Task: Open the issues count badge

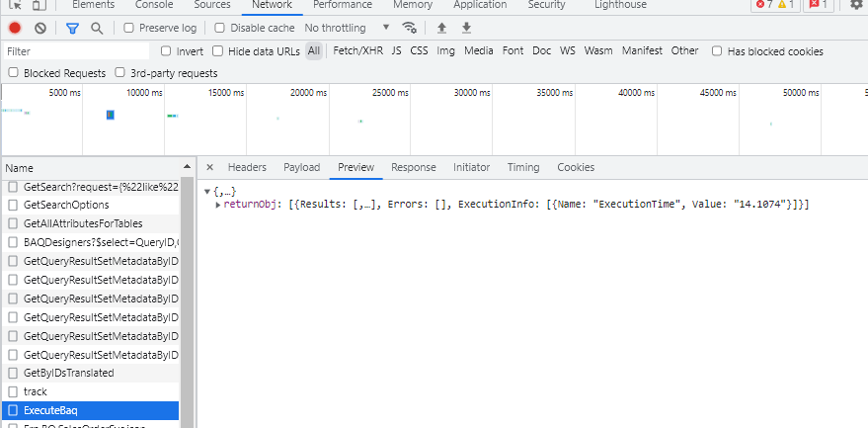Action: 819,4
